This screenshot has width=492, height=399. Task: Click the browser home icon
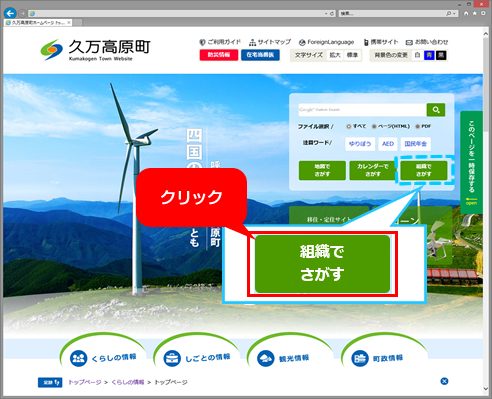click(x=466, y=13)
